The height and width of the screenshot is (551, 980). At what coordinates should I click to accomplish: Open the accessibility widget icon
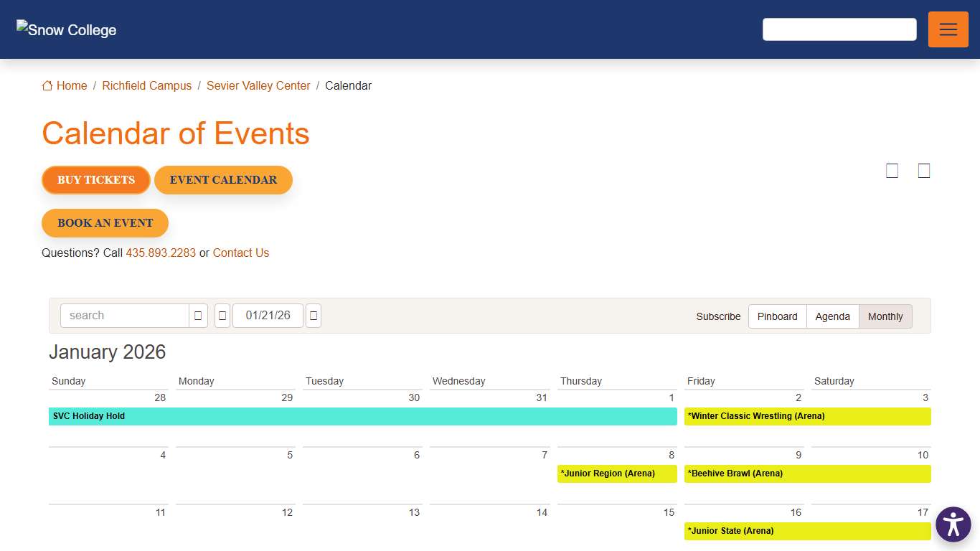tap(953, 524)
